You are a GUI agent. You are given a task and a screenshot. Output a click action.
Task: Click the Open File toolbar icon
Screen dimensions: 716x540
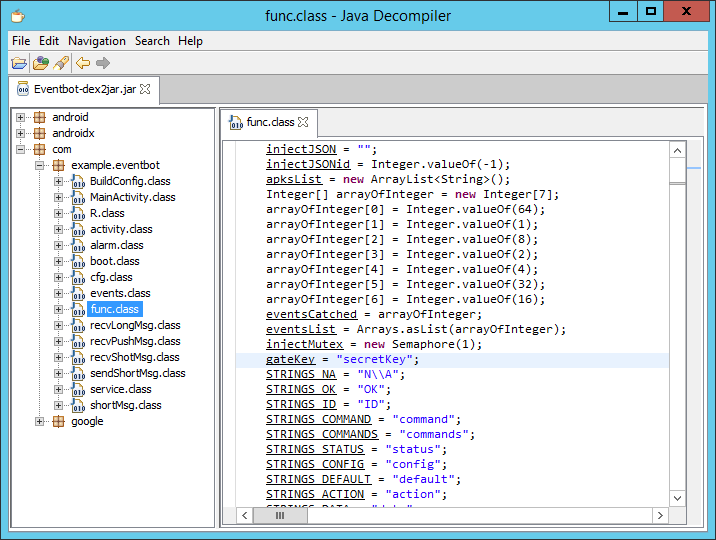[x=19, y=63]
